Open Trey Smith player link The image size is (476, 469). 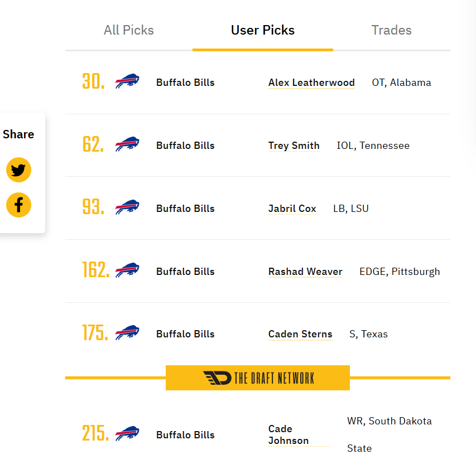pos(294,146)
